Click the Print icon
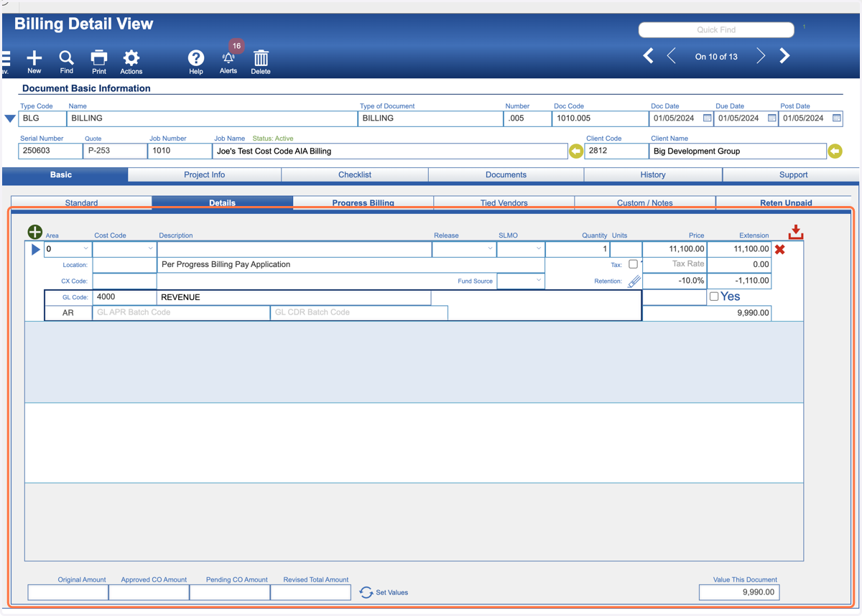The height and width of the screenshot is (616, 862). coord(99,58)
